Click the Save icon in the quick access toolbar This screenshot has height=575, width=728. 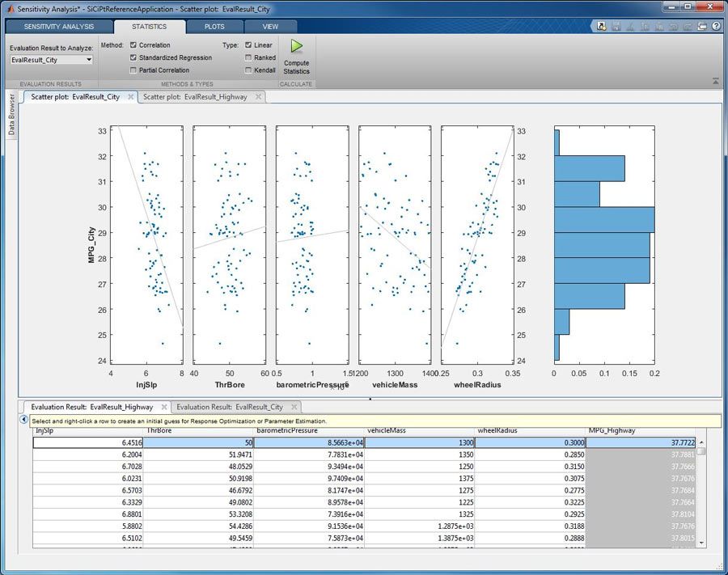point(617,26)
